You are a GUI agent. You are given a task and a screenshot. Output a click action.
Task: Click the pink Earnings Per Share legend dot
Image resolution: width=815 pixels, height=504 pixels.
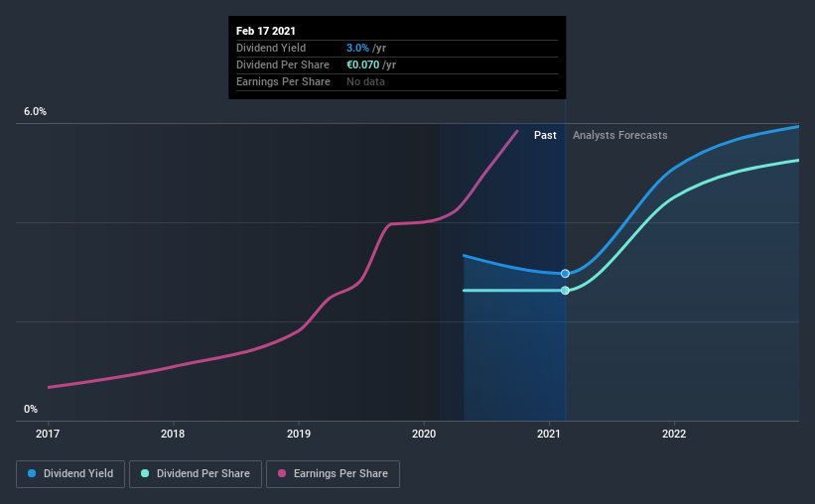[x=282, y=473]
